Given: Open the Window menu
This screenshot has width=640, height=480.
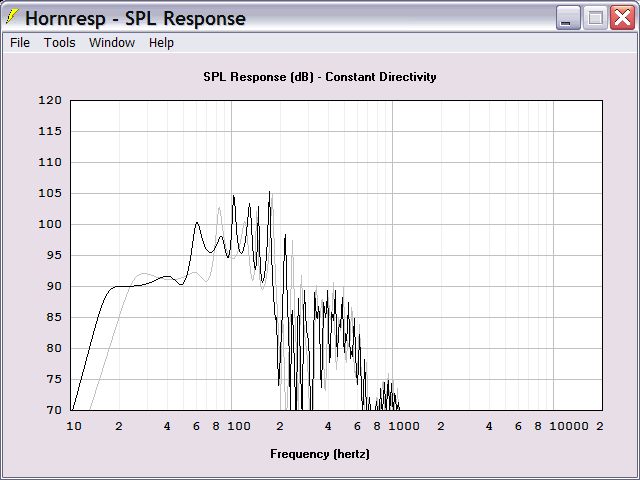Looking at the screenshot, I should [112, 42].
